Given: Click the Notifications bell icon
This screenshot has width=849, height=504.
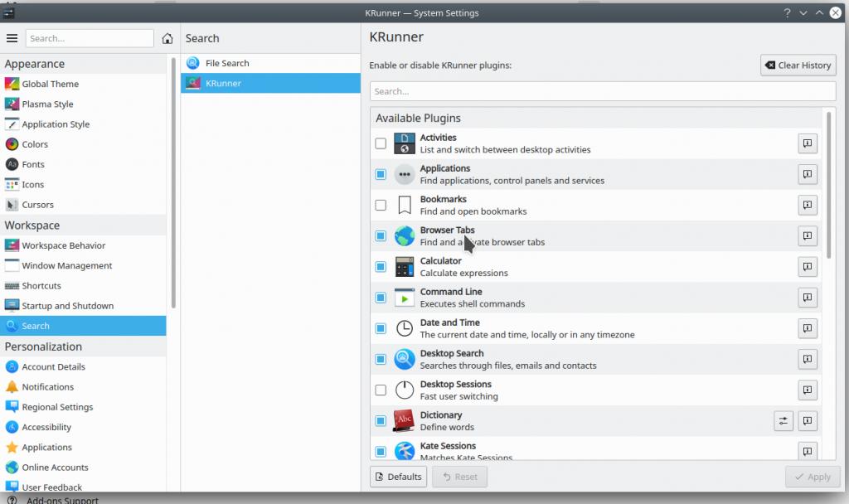Looking at the screenshot, I should [12, 387].
